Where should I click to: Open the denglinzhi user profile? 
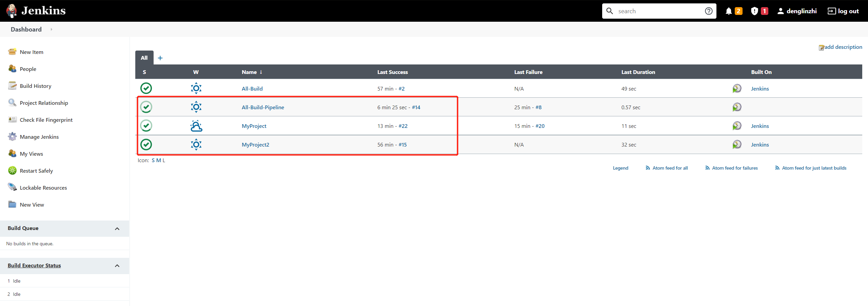797,11
